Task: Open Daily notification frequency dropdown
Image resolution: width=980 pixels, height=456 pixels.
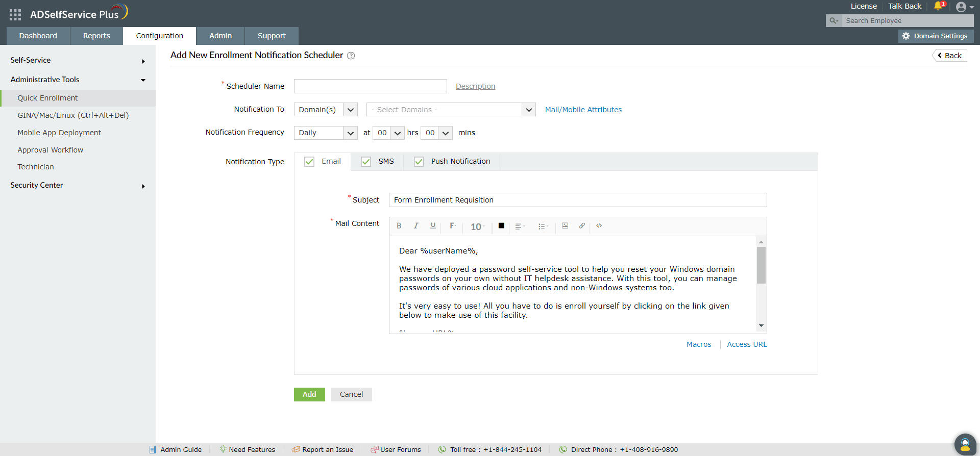Action: pyautogui.click(x=325, y=133)
